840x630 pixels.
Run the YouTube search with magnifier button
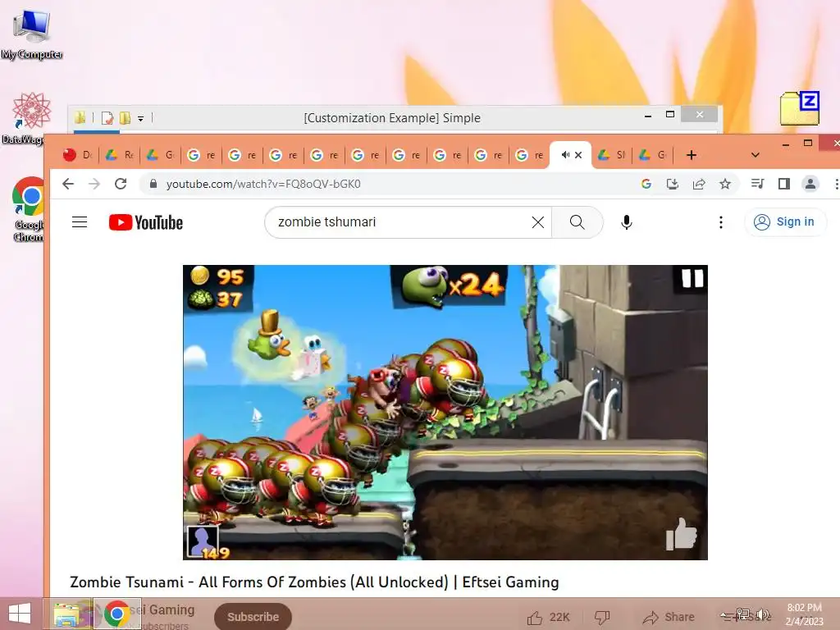577,221
